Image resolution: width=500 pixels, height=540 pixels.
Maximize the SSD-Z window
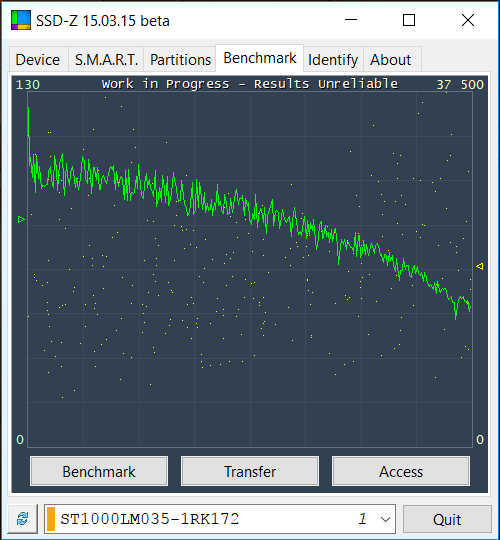click(x=409, y=20)
